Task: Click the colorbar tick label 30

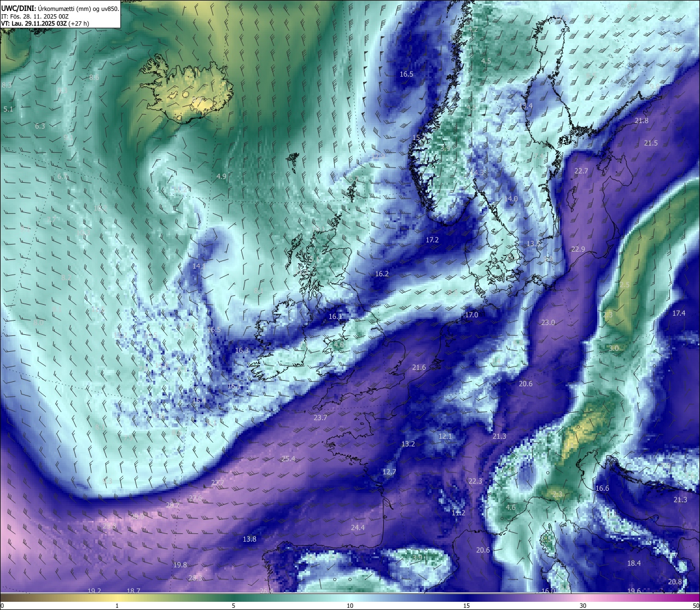Action: coord(583,606)
